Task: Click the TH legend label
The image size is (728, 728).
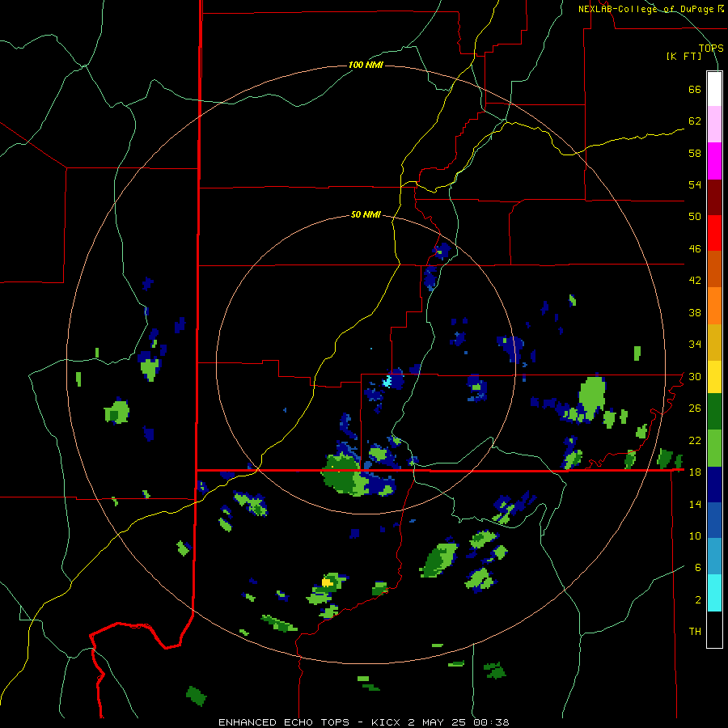Action: (695, 632)
